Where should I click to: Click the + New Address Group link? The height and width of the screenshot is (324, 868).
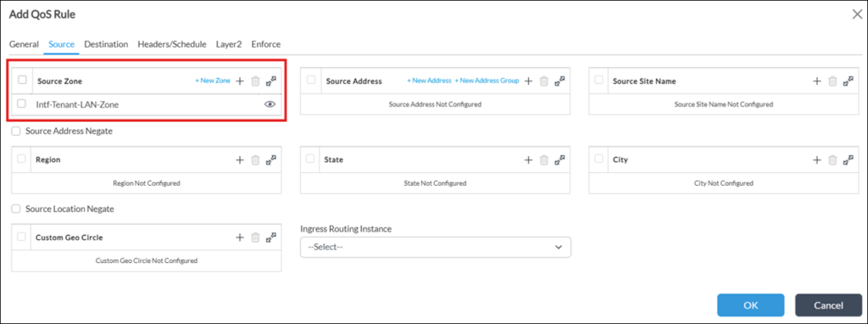tap(487, 81)
